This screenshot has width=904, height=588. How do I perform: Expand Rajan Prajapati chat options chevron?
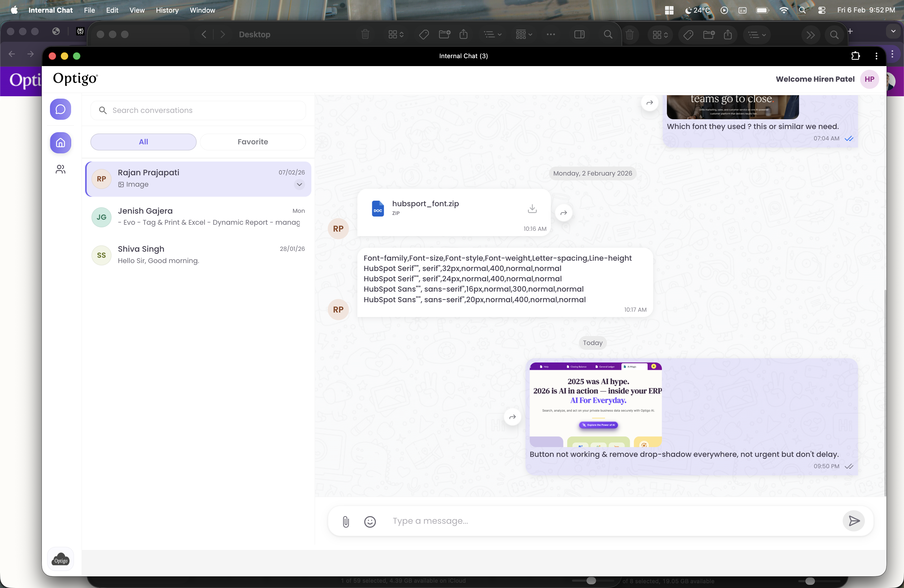(299, 185)
